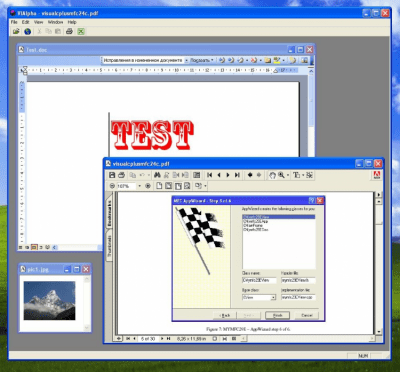The image size is (400, 372).
Task: Click the Accept change icon in Test.doc toolbar
Action: [240, 60]
